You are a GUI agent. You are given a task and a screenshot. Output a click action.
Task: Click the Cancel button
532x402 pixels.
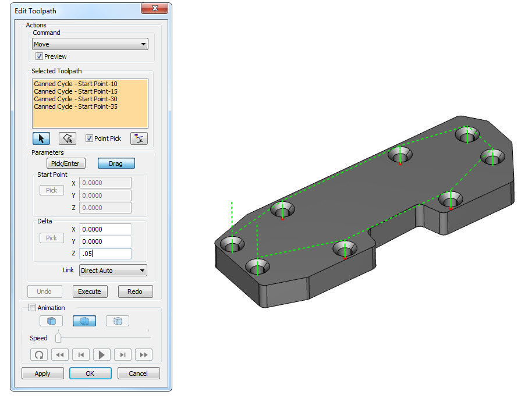[139, 373]
